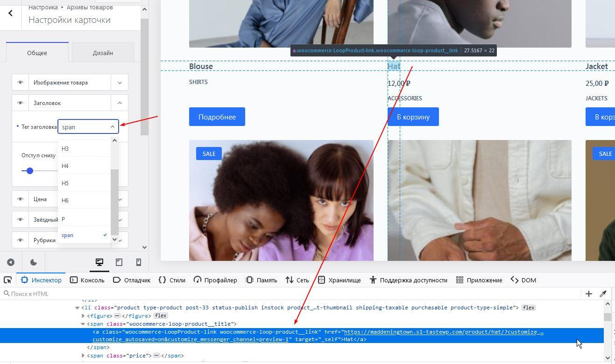
Task: Select H4 in the tag list
Action: 84,166
